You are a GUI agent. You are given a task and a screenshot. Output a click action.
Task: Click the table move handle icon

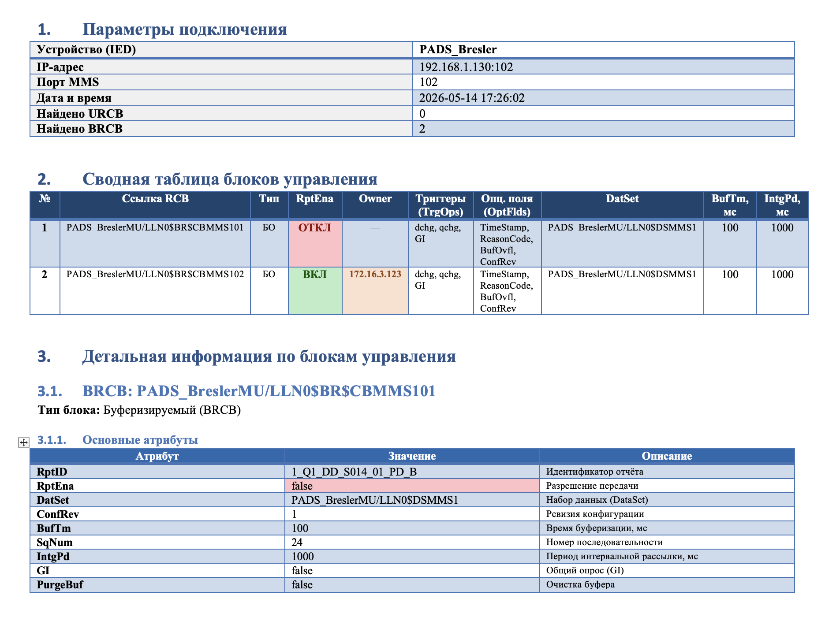pyautogui.click(x=24, y=442)
